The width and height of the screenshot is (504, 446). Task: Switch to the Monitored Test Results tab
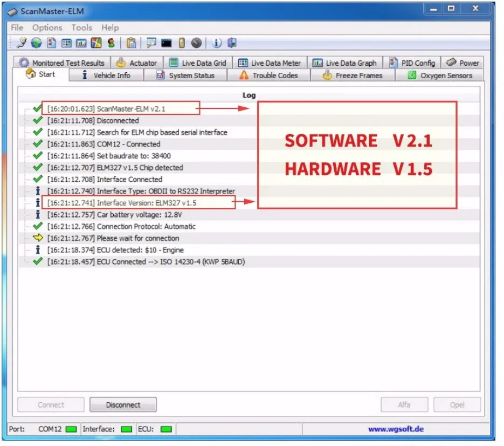click(62, 63)
